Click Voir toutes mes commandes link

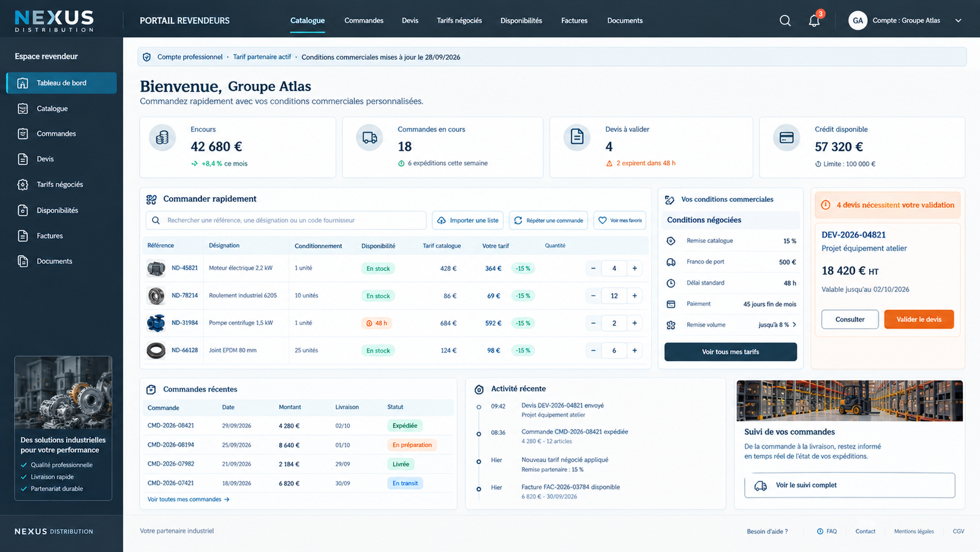[188, 499]
